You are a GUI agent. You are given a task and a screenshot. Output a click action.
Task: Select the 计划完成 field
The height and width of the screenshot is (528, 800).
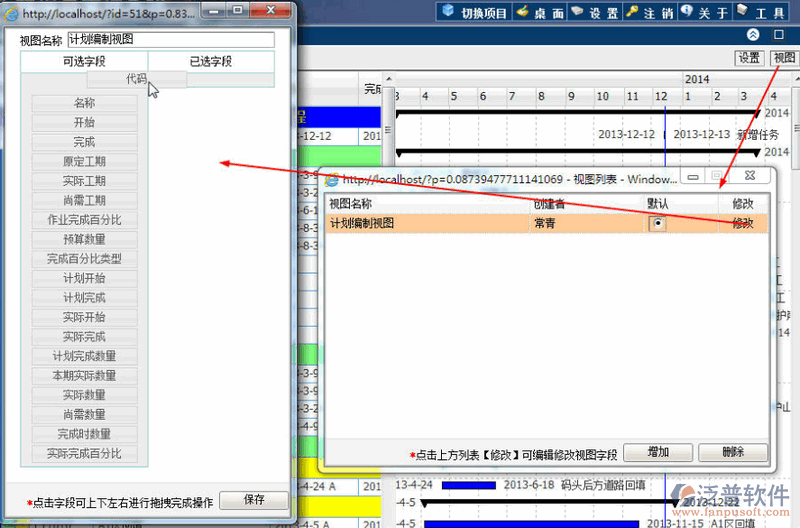coord(84,298)
